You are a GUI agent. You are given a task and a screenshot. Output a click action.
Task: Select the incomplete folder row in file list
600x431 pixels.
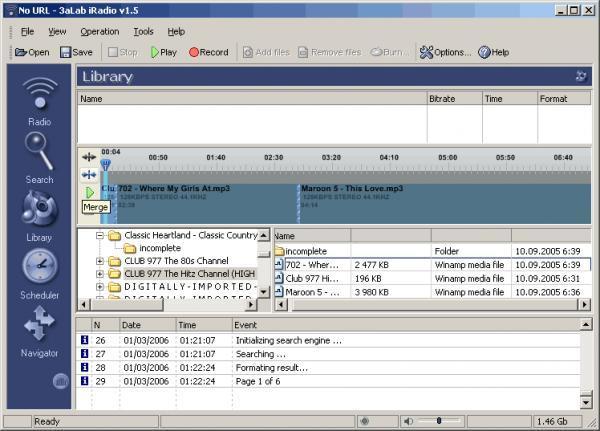[x=432, y=251]
